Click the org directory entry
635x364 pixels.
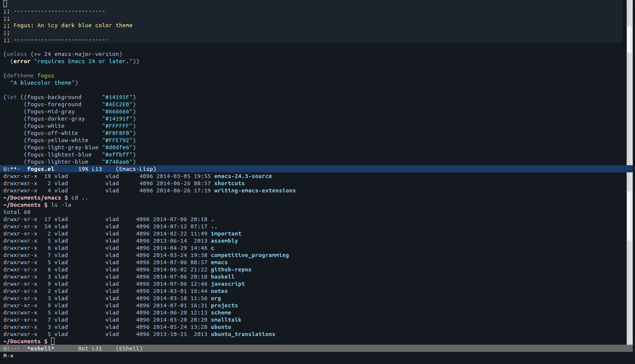pyautogui.click(x=216, y=298)
